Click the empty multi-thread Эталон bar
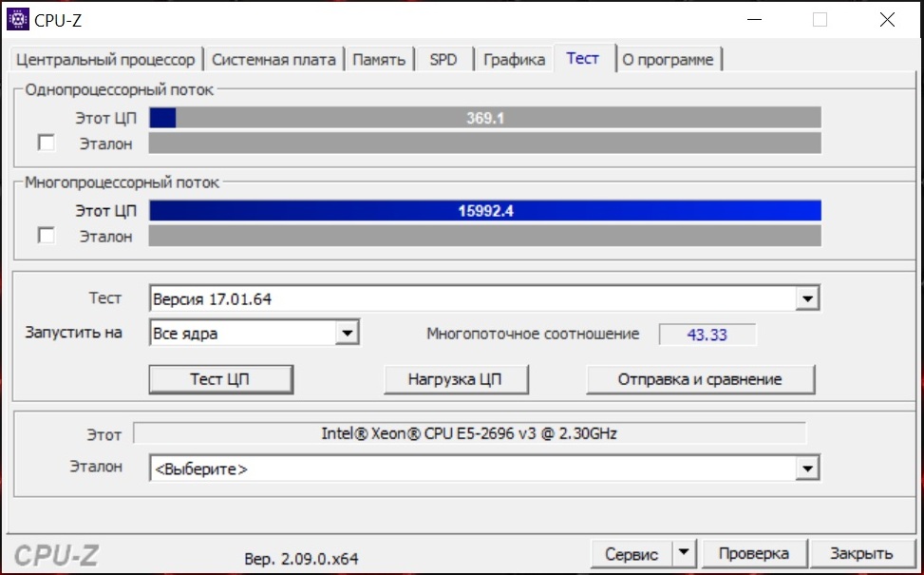The width and height of the screenshot is (924, 575). coord(485,236)
